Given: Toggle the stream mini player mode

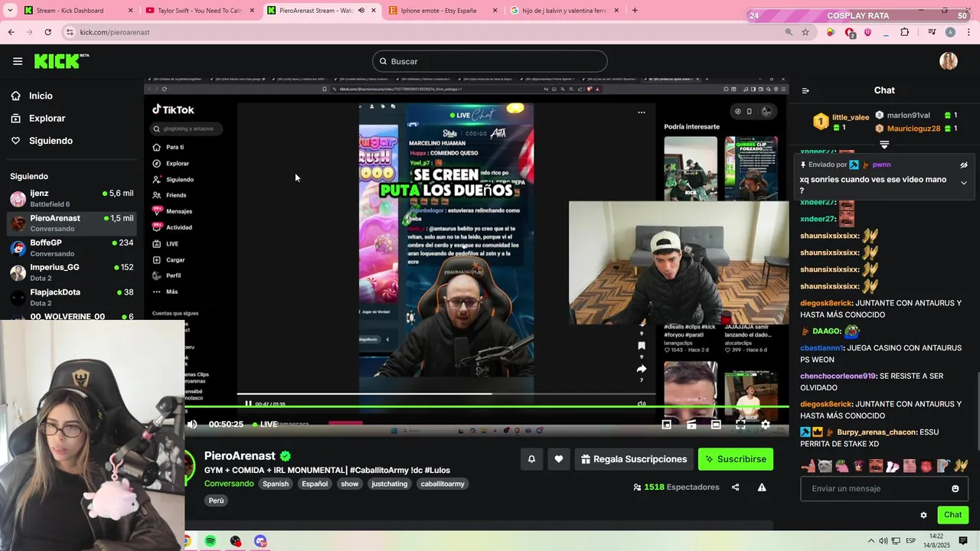Looking at the screenshot, I should coord(666,424).
